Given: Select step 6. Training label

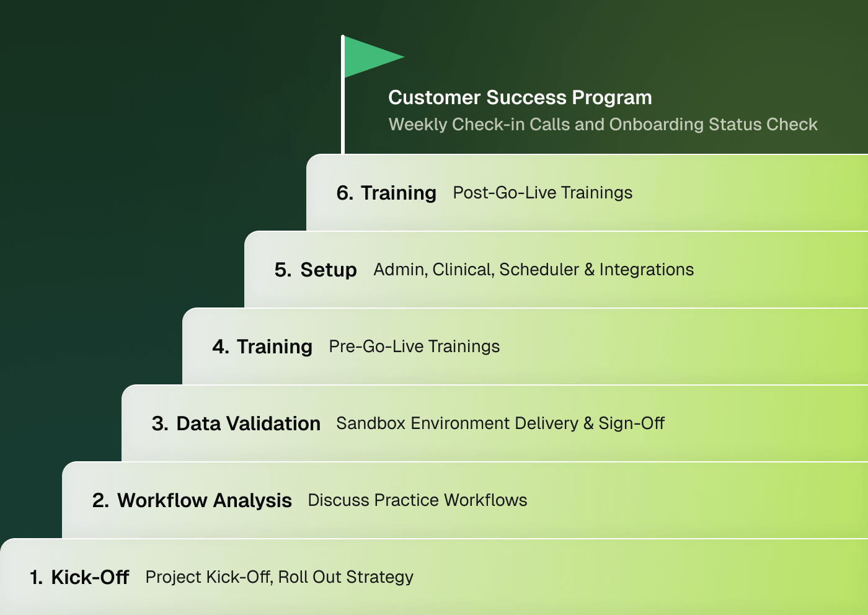Looking at the screenshot, I should (x=386, y=193).
